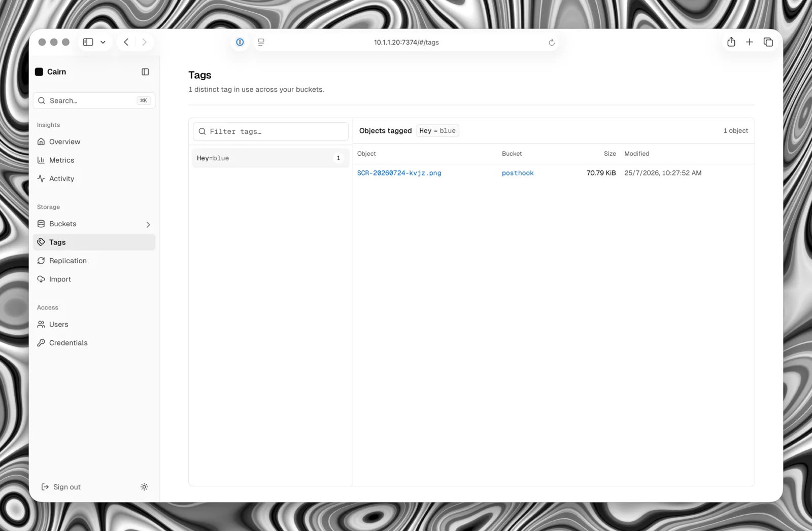
Task: Click the Filter tags magnifier icon
Action: pos(202,131)
